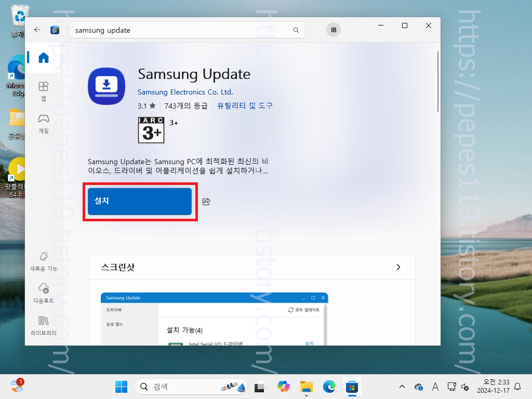The image size is (532, 399).
Task: Click the IME language indicator A
Action: (435, 387)
